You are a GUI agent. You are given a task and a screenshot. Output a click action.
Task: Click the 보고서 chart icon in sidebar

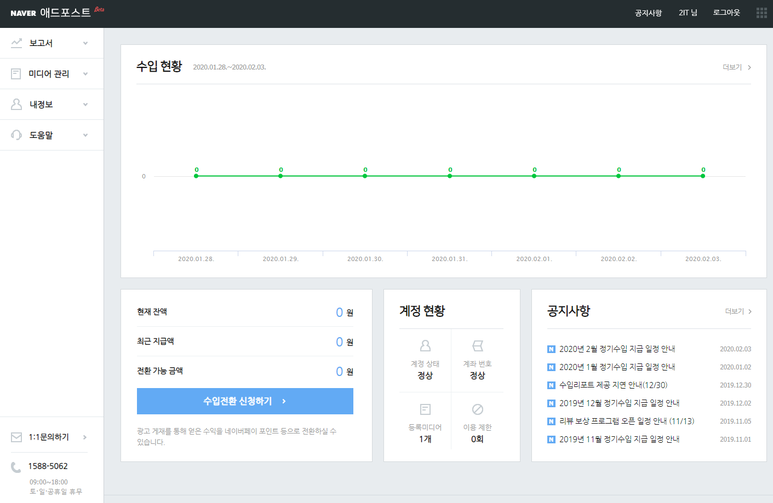16,43
